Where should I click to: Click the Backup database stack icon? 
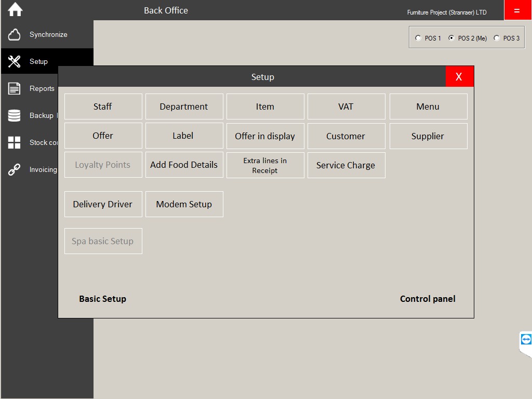point(15,116)
